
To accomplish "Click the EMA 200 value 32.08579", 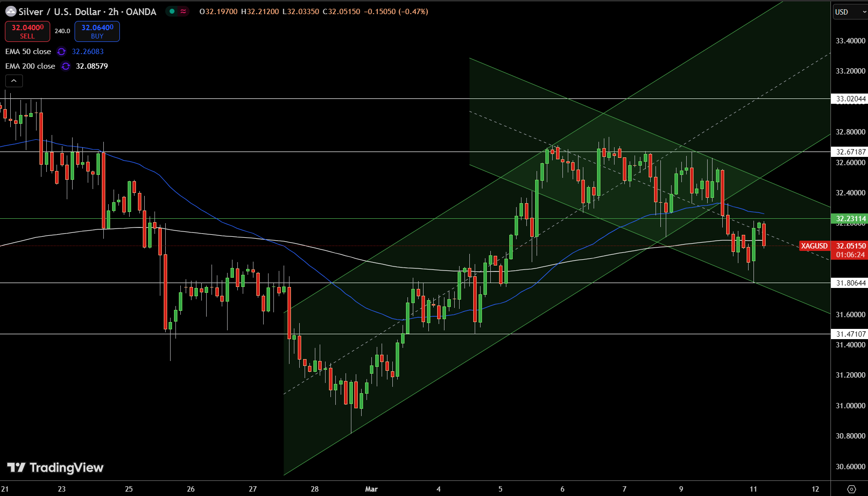I will click(92, 66).
